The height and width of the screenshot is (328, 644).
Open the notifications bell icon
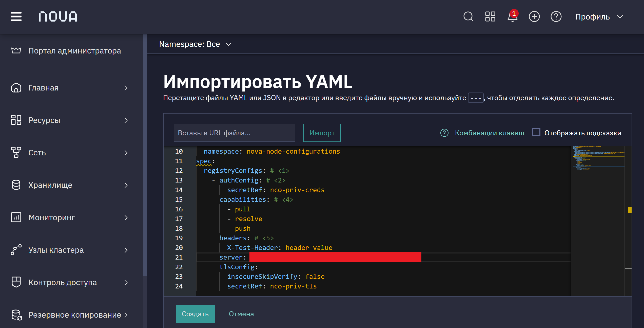coord(513,17)
